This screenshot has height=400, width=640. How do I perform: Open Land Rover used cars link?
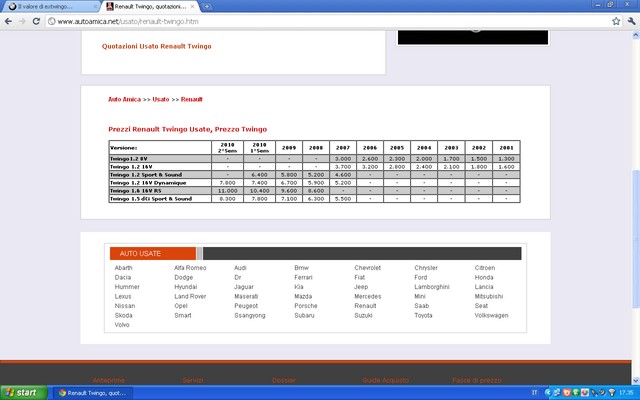point(190,296)
